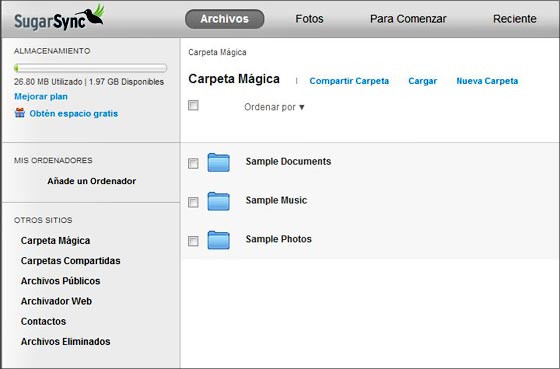560x369 pixels.
Task: Click the Cargar link
Action: click(422, 81)
